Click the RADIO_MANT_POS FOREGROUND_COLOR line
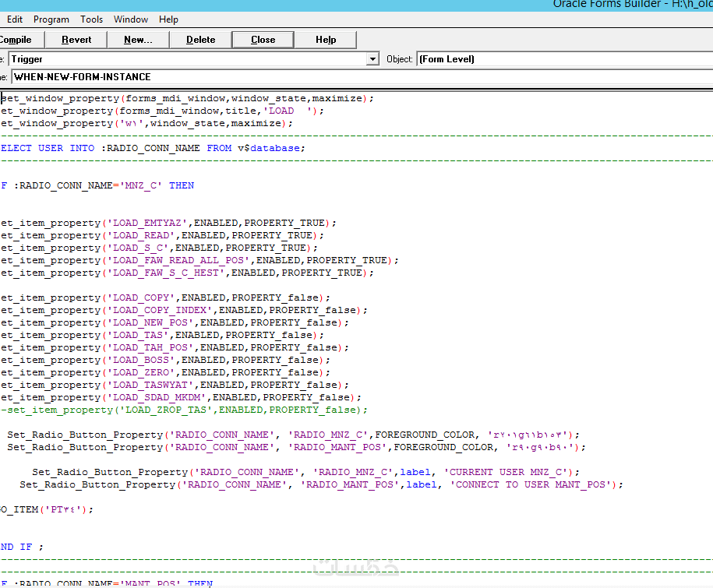This screenshot has width=713, height=588. tap(296, 447)
